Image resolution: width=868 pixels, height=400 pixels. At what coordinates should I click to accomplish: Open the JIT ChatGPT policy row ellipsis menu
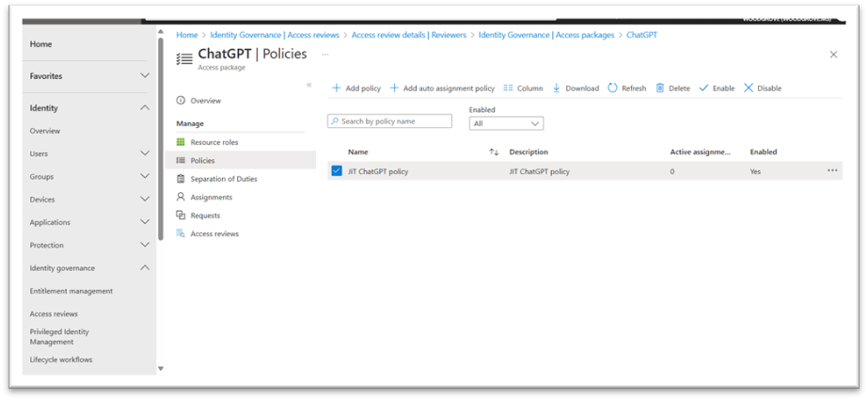832,170
